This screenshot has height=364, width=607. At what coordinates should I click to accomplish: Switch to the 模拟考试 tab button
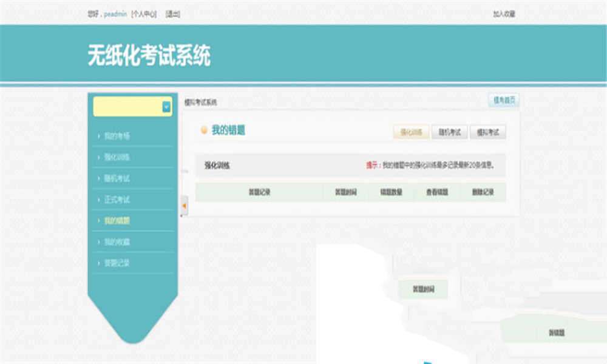tap(488, 132)
